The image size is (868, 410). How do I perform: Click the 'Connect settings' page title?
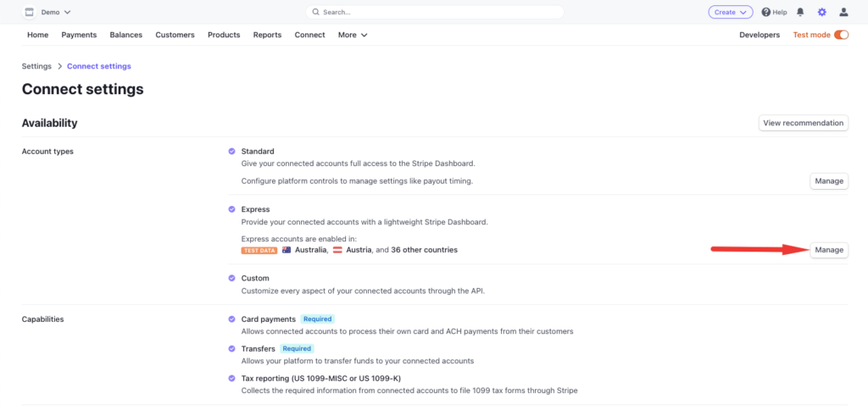click(x=82, y=89)
